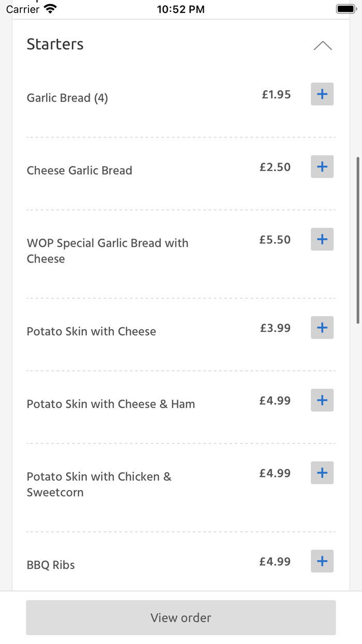Select the Cheese Garlic Bread item name
362x644 pixels.
(79, 170)
